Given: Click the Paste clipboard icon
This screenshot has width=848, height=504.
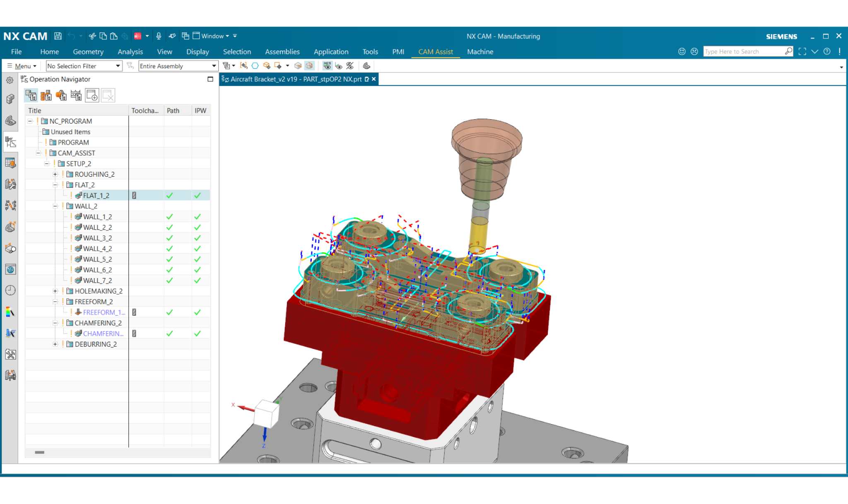Looking at the screenshot, I should pyautogui.click(x=114, y=36).
